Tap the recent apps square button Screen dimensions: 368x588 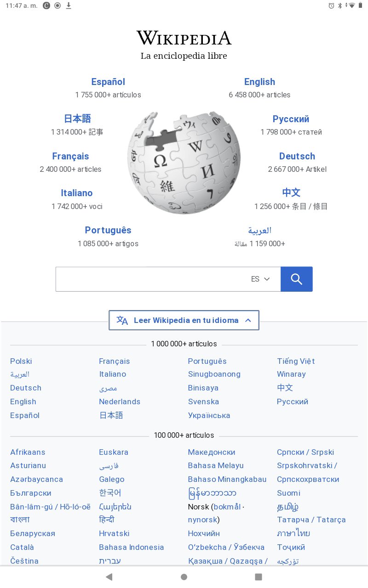click(x=259, y=577)
